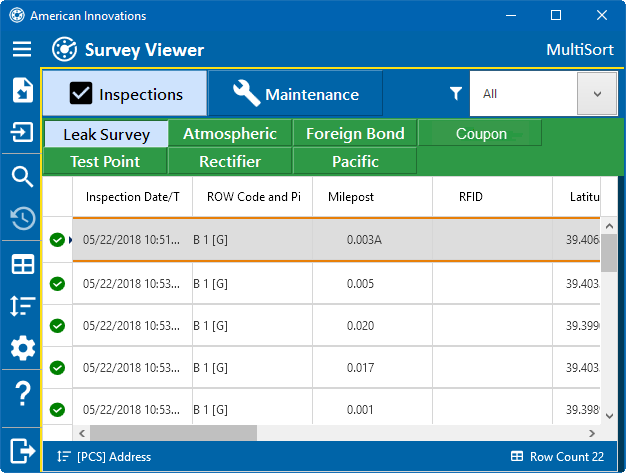The height and width of the screenshot is (473, 626).
Task: Click the down arrow of vertical scrollbar
Action: (609, 416)
